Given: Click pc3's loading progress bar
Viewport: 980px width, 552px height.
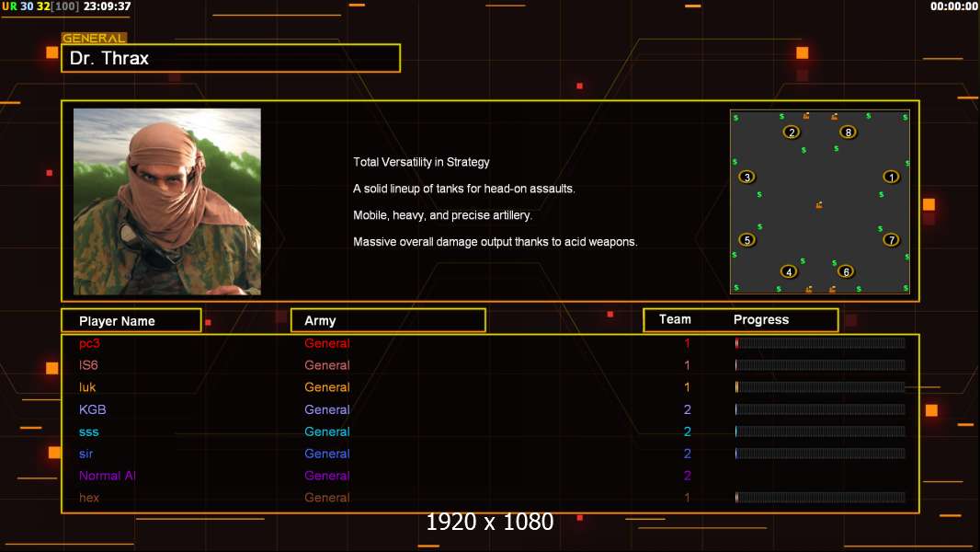Looking at the screenshot, I should point(820,342).
